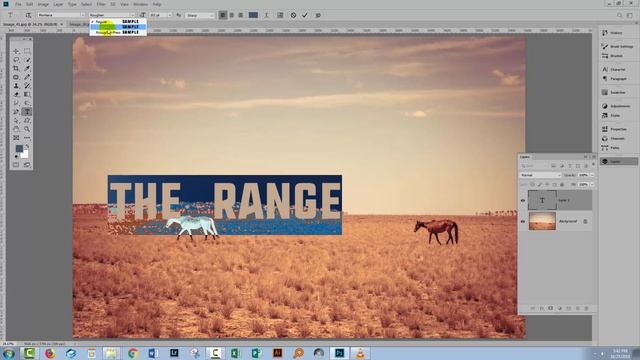Select the Hand tool
The width and height of the screenshot is (640, 360).
(16, 129)
